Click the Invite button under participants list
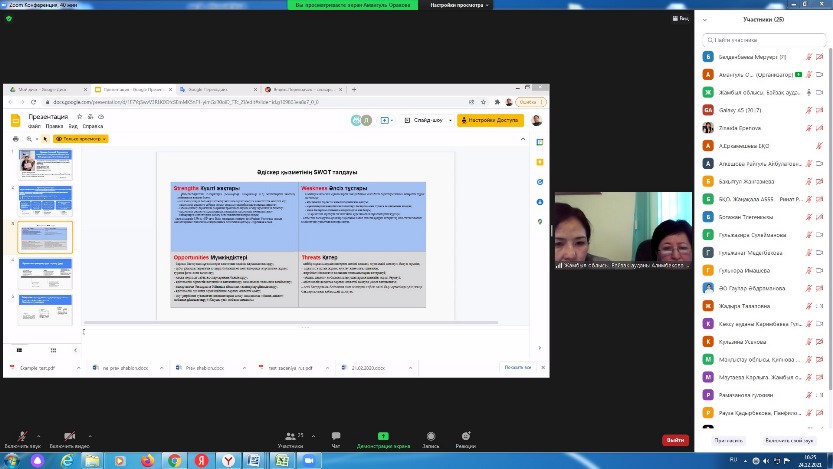Screen dimensions: 833x469 pos(729,439)
